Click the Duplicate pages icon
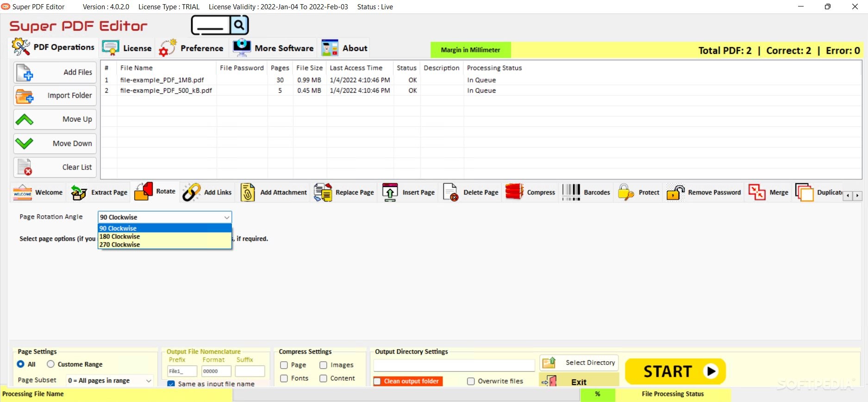The image size is (868, 402). click(x=804, y=192)
